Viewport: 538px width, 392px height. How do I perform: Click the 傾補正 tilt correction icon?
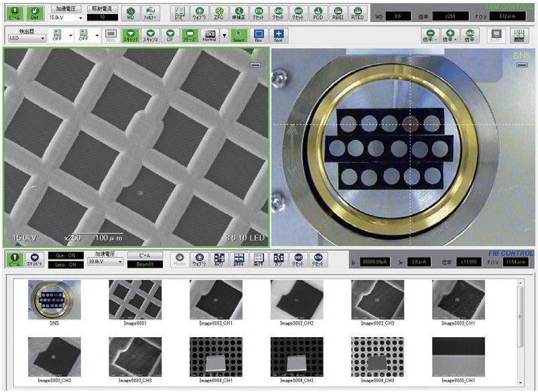coord(239,13)
